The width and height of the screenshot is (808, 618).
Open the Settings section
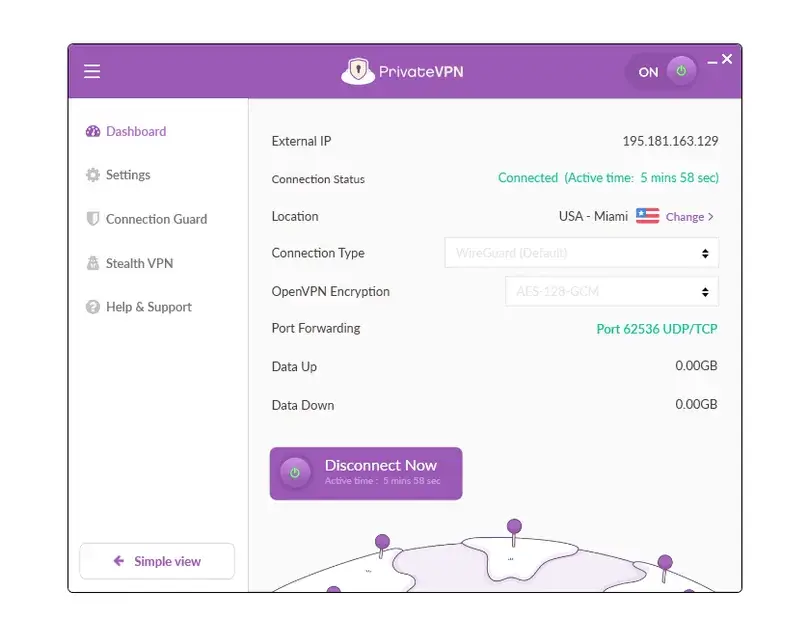(x=118, y=175)
